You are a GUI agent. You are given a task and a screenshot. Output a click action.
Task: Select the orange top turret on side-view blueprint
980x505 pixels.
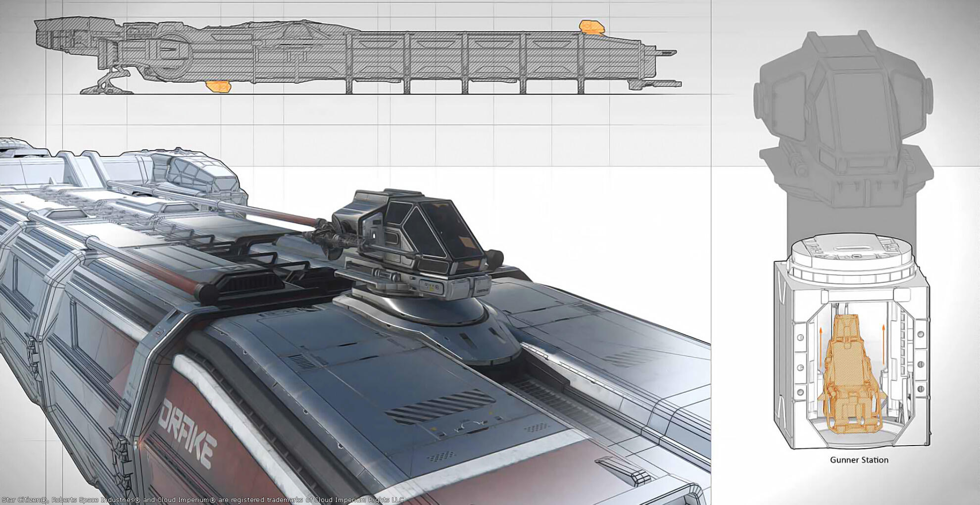click(x=591, y=27)
